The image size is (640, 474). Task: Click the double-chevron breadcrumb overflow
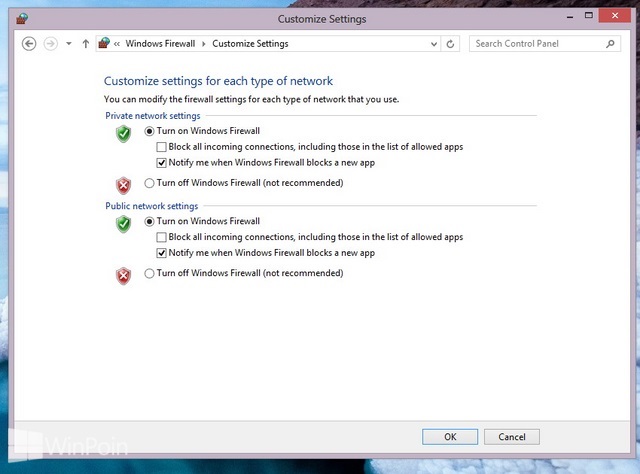coord(117,44)
